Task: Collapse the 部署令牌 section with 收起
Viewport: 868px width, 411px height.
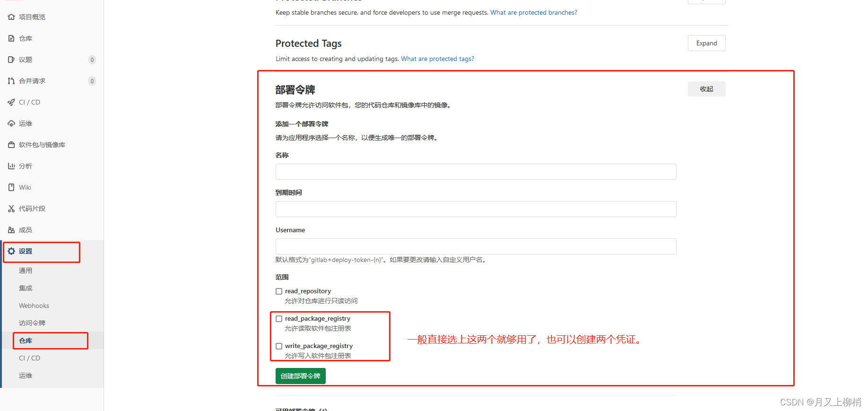Action: (x=706, y=89)
